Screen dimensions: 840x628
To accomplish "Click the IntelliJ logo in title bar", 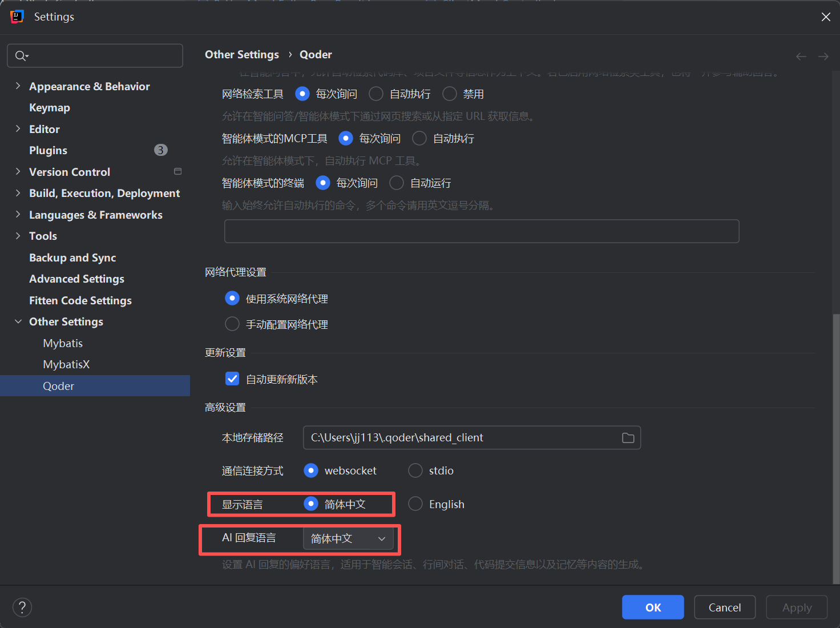I will pos(17,17).
